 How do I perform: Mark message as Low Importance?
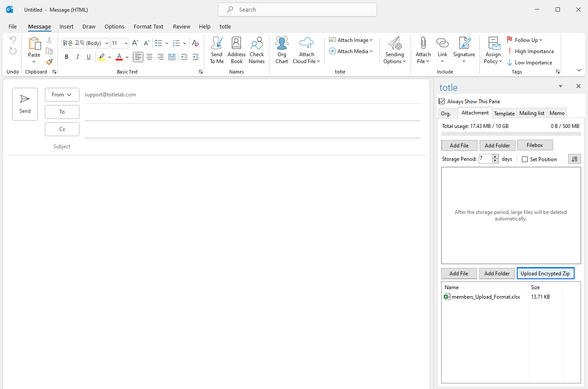point(530,62)
